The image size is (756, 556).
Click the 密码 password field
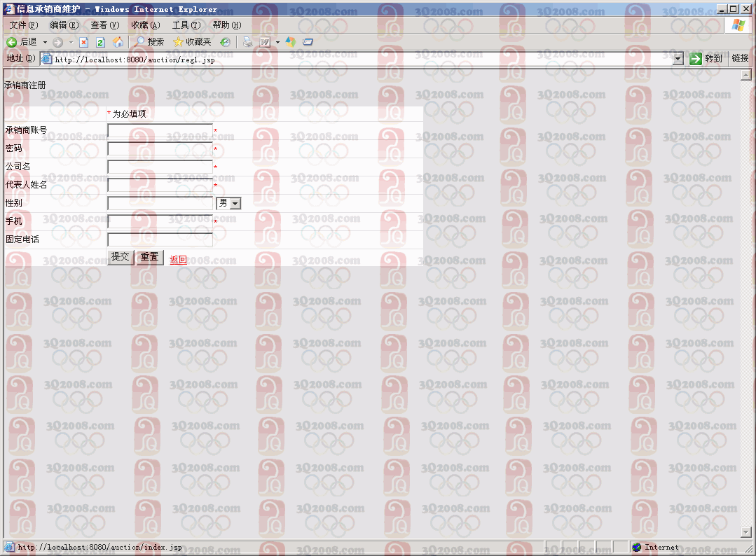pos(160,149)
